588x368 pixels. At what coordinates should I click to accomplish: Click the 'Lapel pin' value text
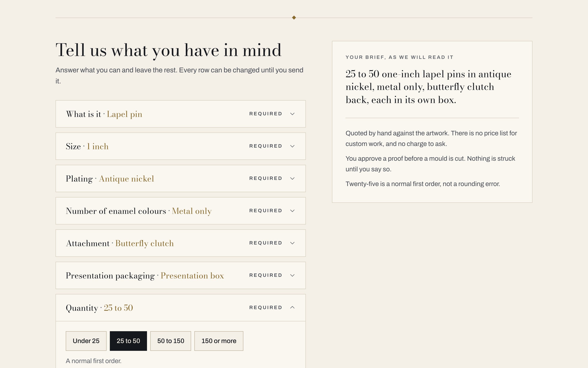pos(124,114)
